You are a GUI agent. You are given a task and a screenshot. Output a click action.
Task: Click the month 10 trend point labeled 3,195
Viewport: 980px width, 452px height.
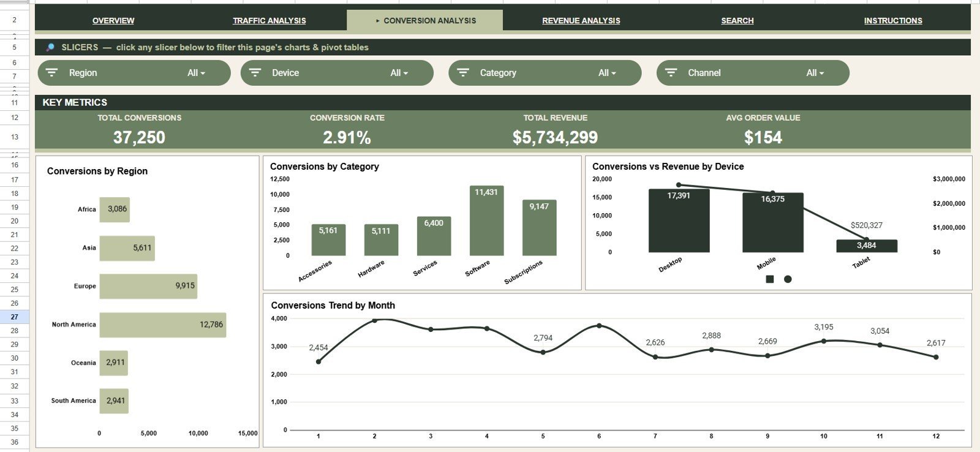[824, 341]
